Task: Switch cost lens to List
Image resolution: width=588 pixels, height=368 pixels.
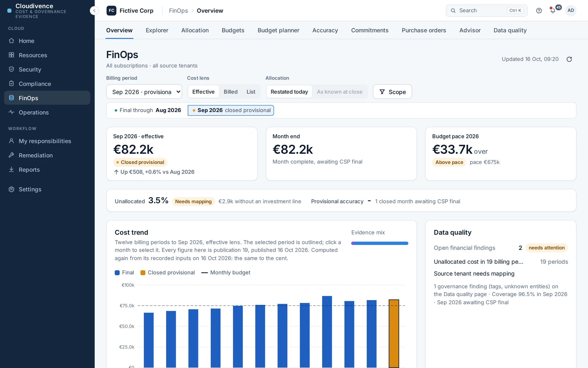Action: (251, 92)
